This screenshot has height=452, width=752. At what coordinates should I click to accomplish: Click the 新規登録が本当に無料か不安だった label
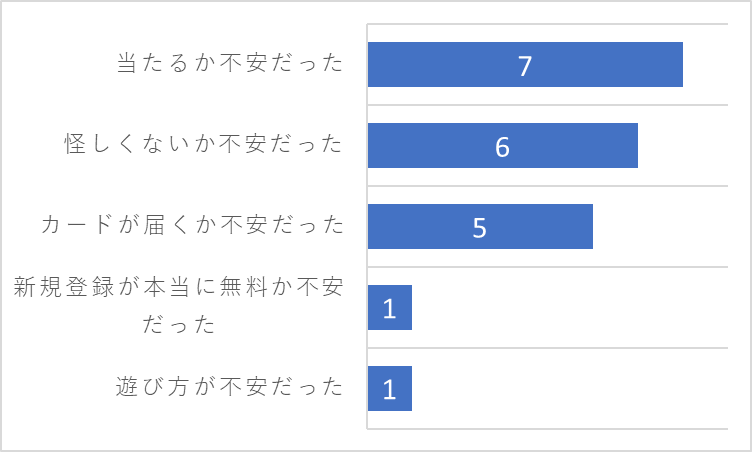click(x=178, y=305)
